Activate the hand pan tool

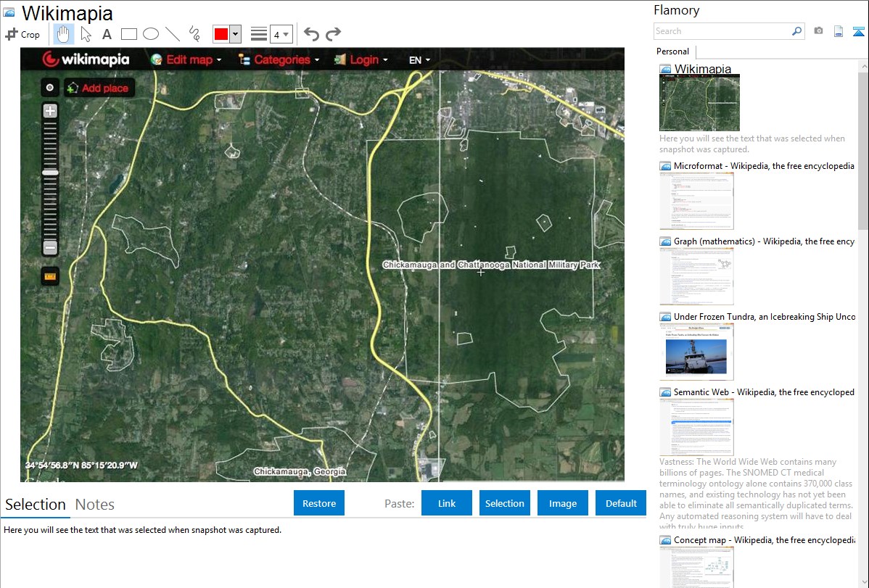coord(63,34)
